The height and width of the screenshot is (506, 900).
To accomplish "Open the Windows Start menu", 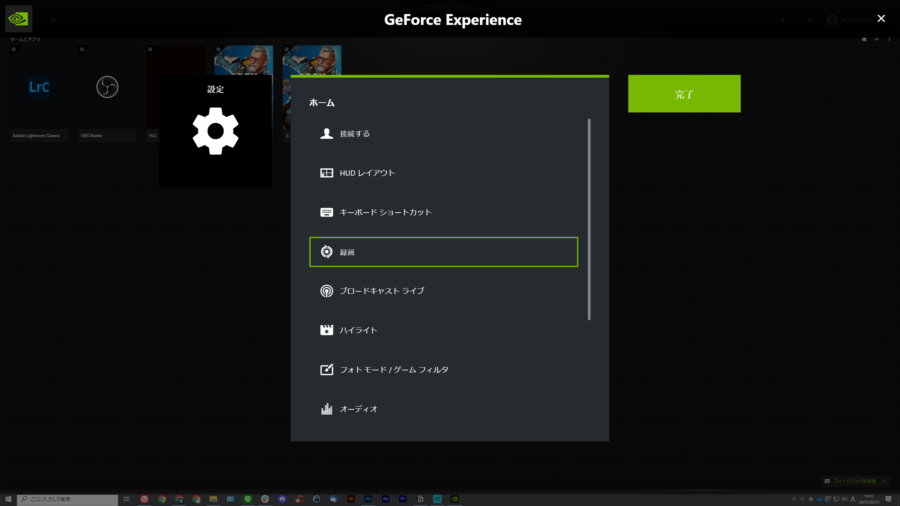I will point(8,499).
